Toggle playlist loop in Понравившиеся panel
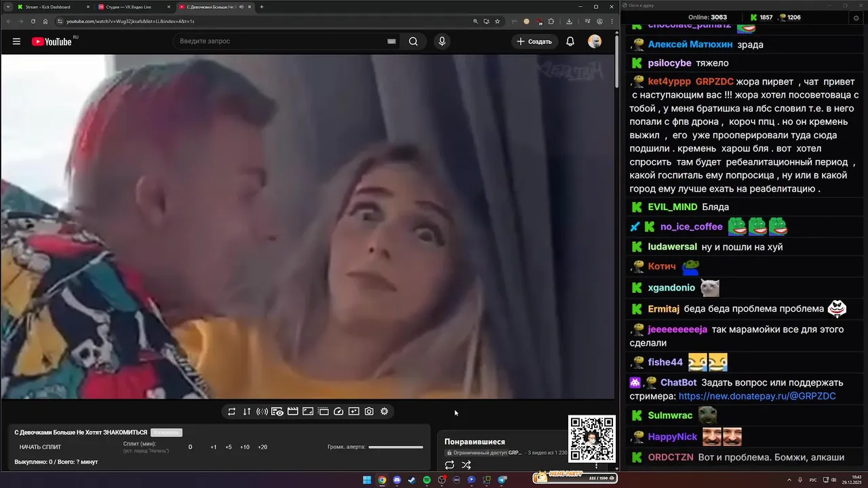 tap(449, 465)
